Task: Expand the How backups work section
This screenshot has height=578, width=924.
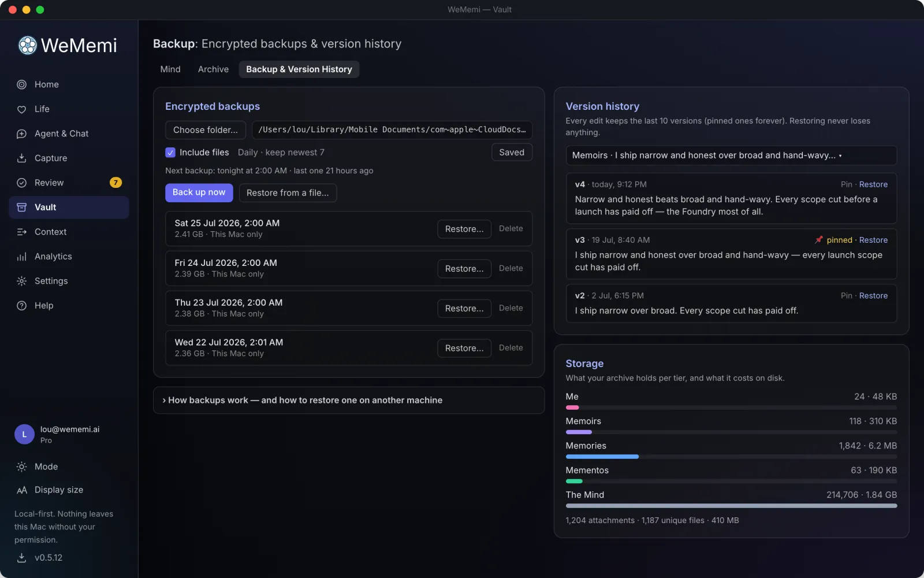Action: click(x=349, y=400)
